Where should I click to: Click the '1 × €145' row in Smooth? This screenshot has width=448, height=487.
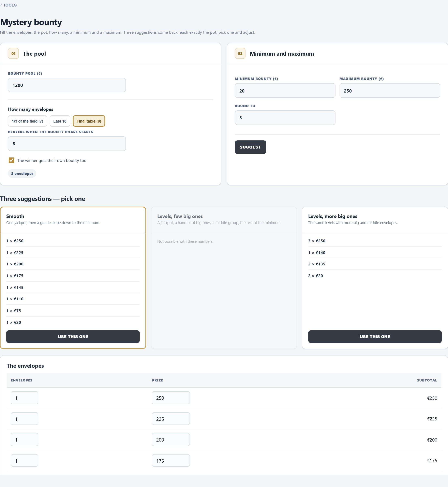coord(73,288)
